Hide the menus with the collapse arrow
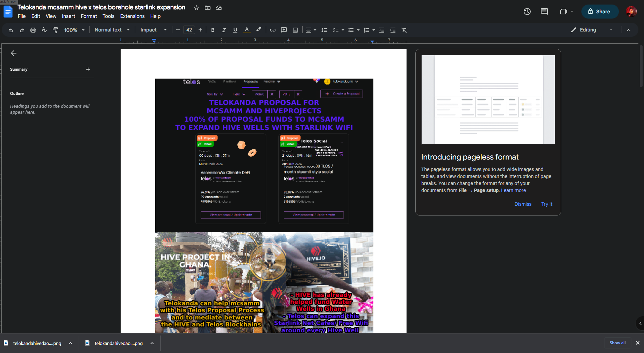644x353 pixels. click(629, 30)
